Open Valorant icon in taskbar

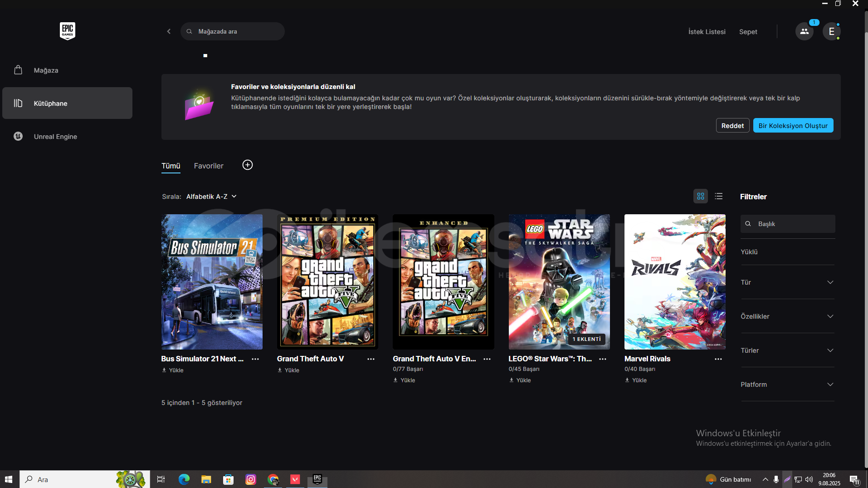pos(295,479)
